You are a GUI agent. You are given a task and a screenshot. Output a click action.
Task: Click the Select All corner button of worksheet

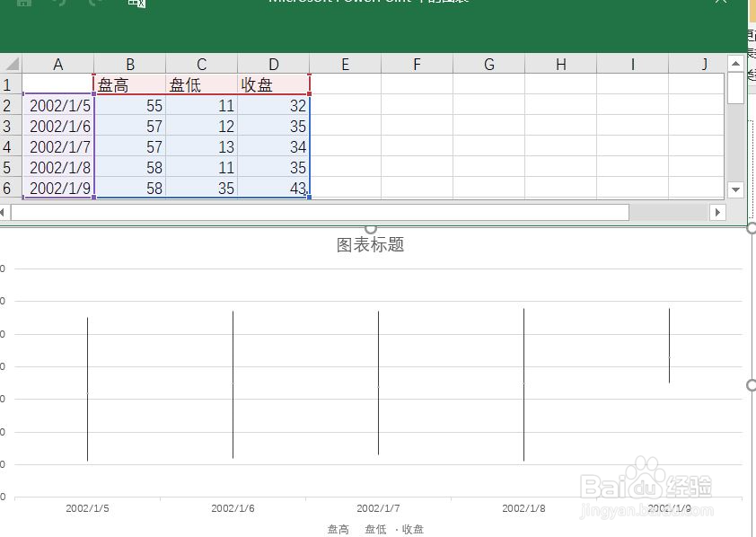coord(13,64)
